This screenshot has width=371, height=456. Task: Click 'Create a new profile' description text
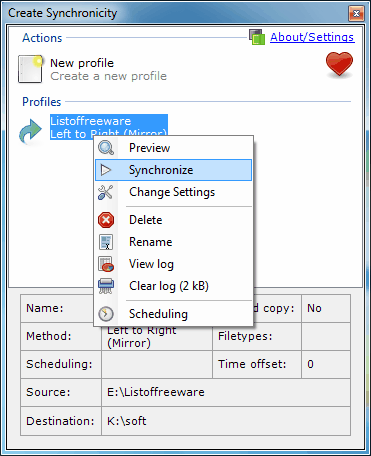pos(109,76)
